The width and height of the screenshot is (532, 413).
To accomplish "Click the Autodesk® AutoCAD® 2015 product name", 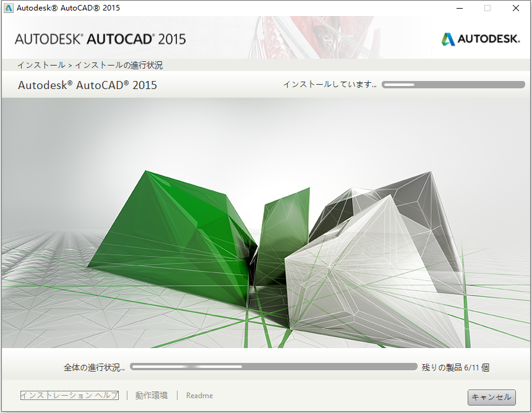I will [x=88, y=85].
